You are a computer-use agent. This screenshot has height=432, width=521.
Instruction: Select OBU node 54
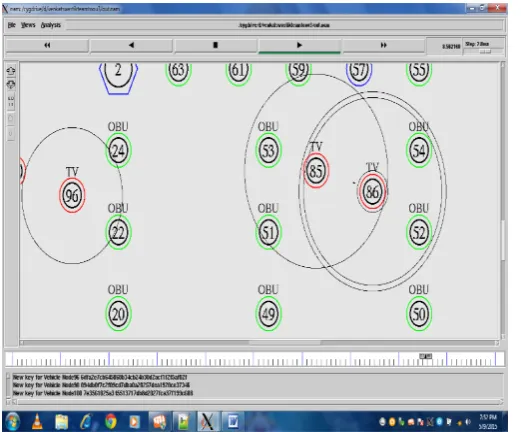coord(419,151)
